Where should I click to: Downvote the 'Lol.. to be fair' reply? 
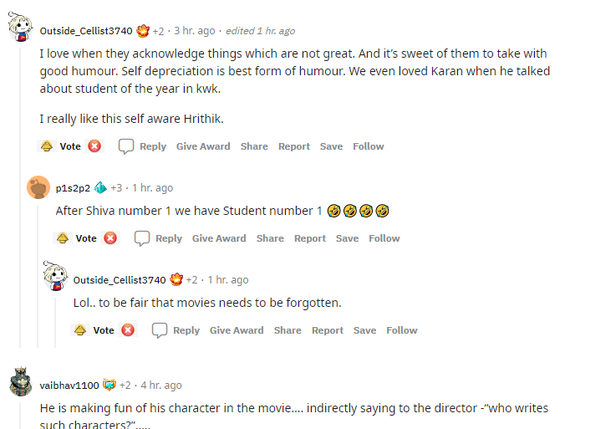[x=128, y=330]
